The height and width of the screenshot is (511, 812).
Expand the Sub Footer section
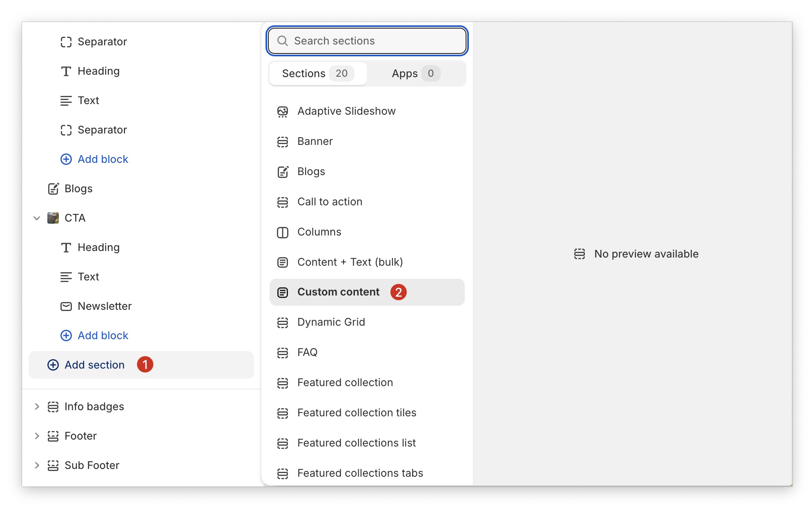(x=37, y=465)
